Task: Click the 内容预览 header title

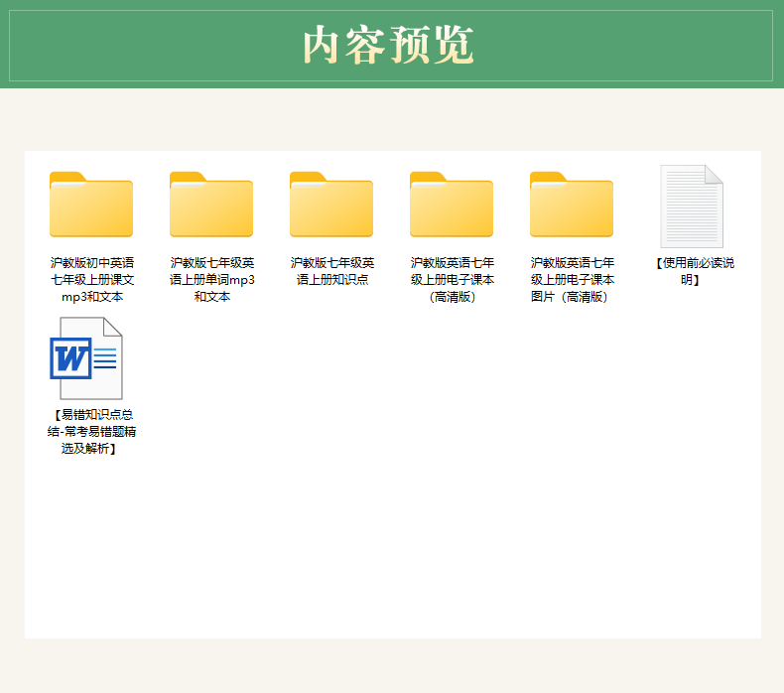Action: point(388,45)
